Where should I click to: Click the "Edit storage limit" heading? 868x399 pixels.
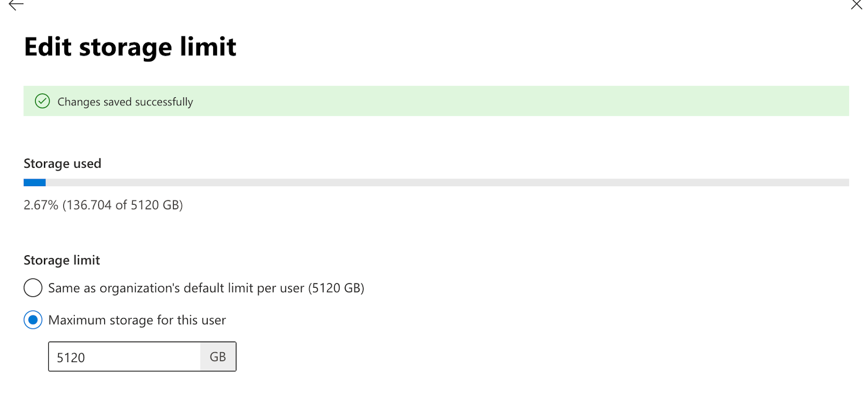tap(130, 47)
